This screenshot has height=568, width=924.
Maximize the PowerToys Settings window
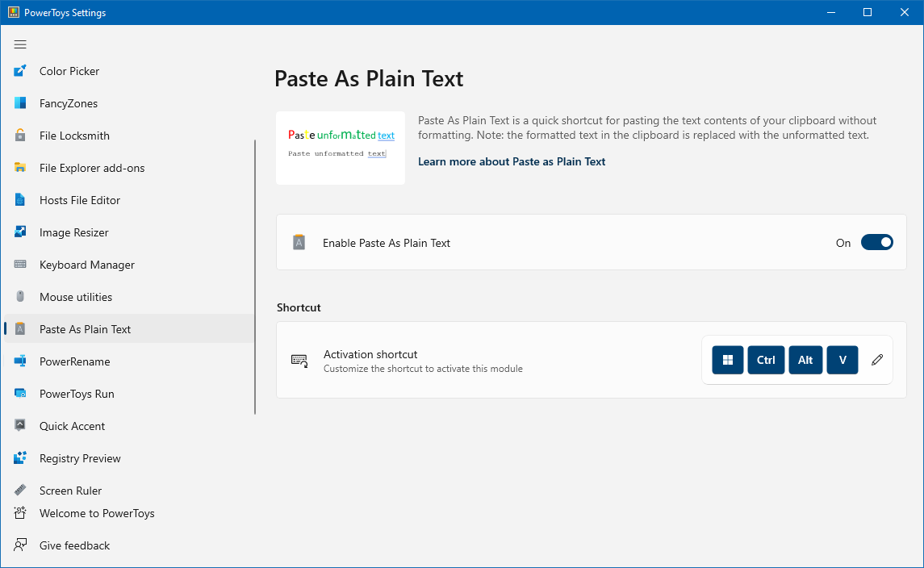pyautogui.click(x=868, y=12)
